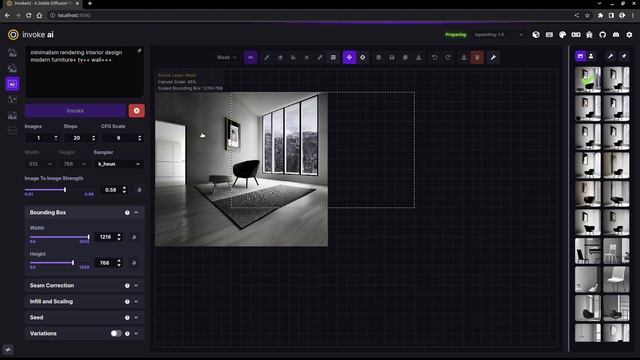Expand the Infill and Scaling section
This screenshot has height=360, width=640.
(x=84, y=301)
